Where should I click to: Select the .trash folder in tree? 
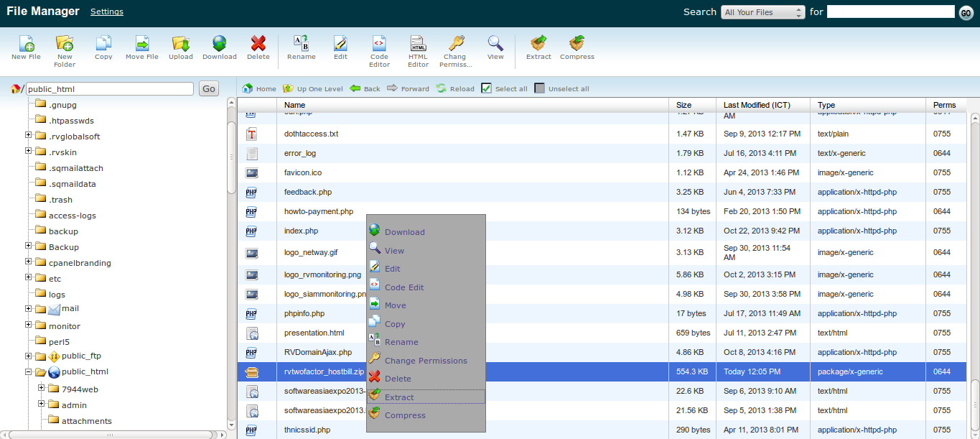(x=61, y=200)
